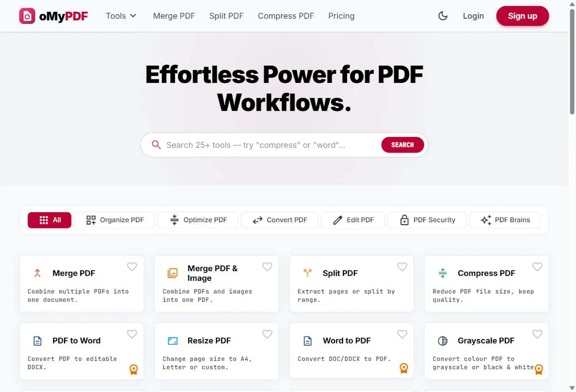Click "Convert DOC/DOCX to PDF." text
Viewport: 576px width, 392px height.
[344, 359]
